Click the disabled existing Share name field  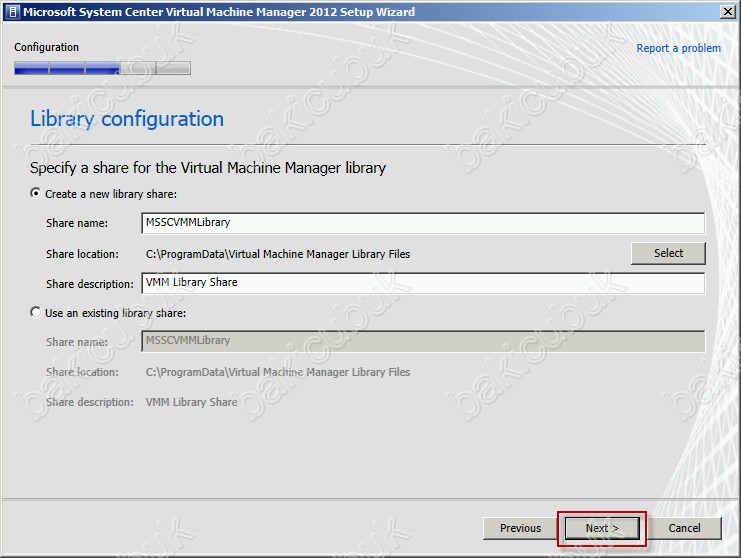(423, 341)
